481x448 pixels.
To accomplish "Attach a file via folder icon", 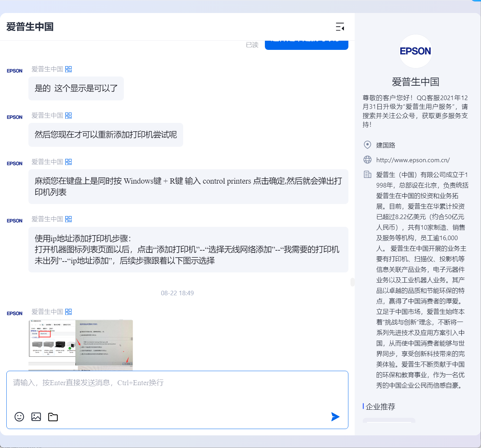I will point(53,417).
